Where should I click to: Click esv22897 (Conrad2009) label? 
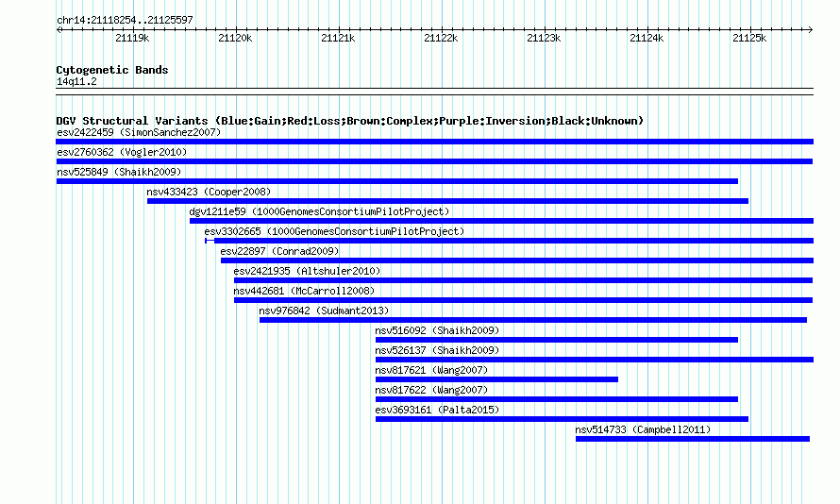point(279,251)
